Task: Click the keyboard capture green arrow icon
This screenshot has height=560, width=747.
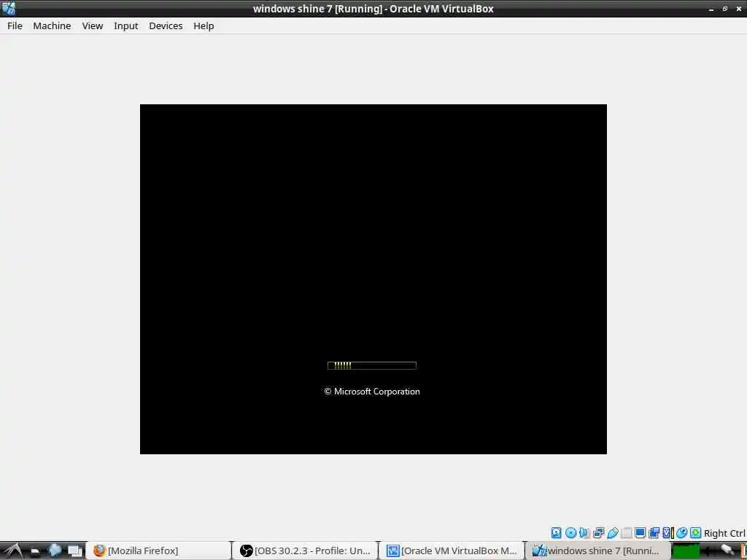Action: click(695, 533)
